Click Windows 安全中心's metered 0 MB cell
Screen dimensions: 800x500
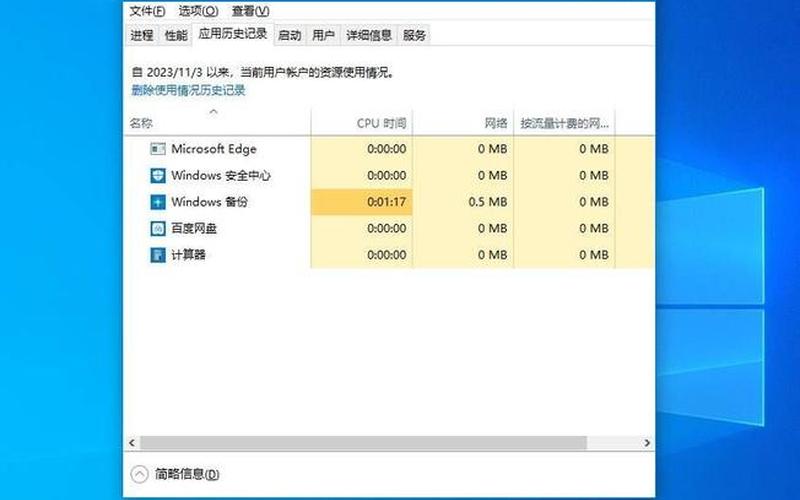(564, 176)
